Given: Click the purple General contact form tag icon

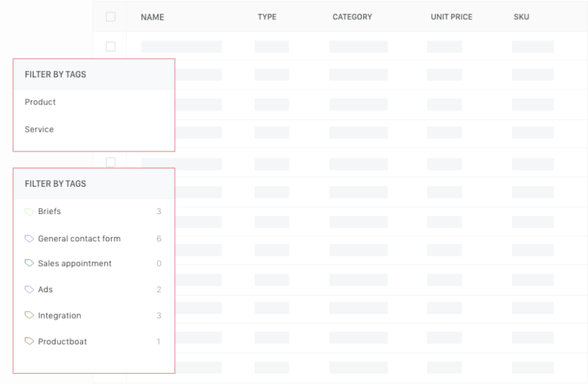Looking at the screenshot, I should click(29, 239).
